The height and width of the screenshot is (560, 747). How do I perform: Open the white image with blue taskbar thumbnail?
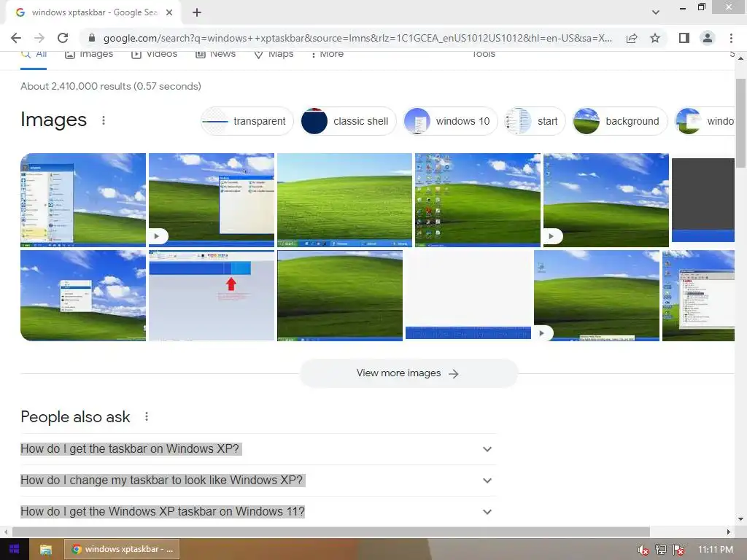pos(468,296)
